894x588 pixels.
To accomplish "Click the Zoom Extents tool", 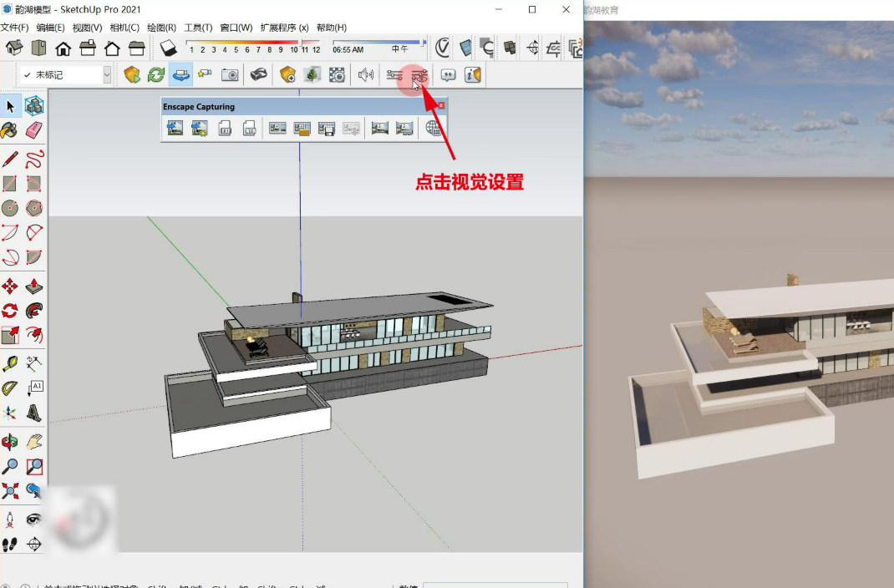I will pyautogui.click(x=10, y=491).
